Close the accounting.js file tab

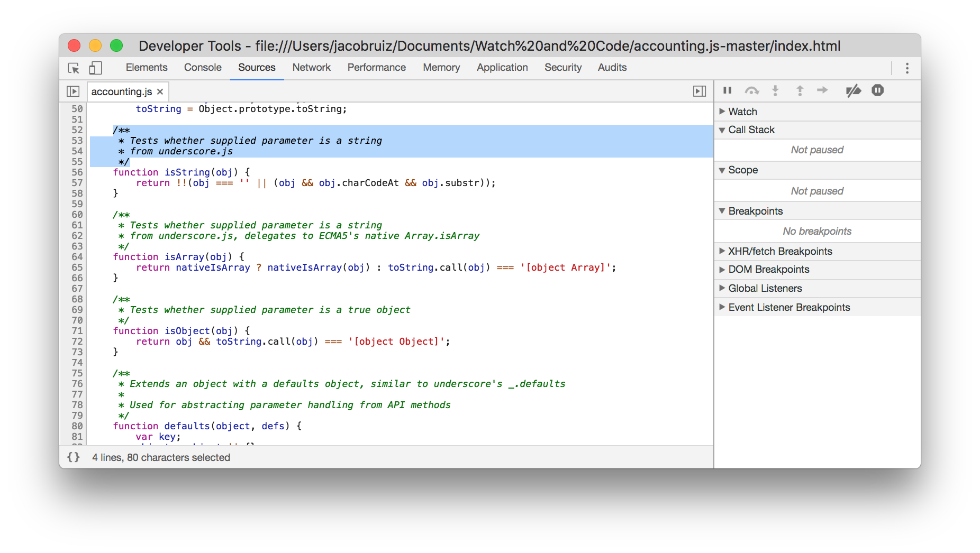[x=160, y=91]
